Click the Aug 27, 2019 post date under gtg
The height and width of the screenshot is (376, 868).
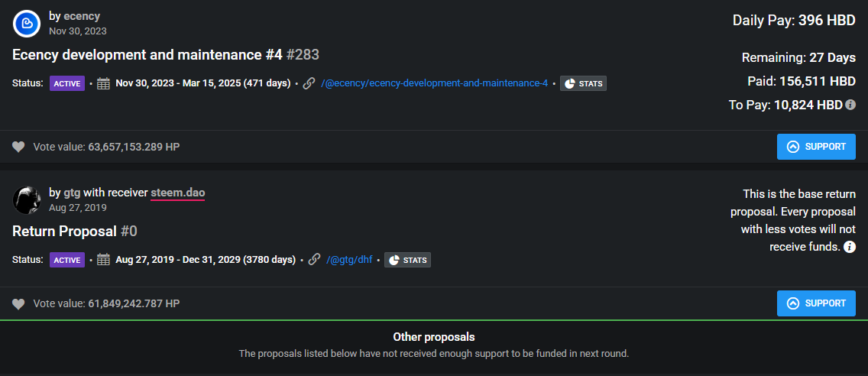click(x=77, y=208)
